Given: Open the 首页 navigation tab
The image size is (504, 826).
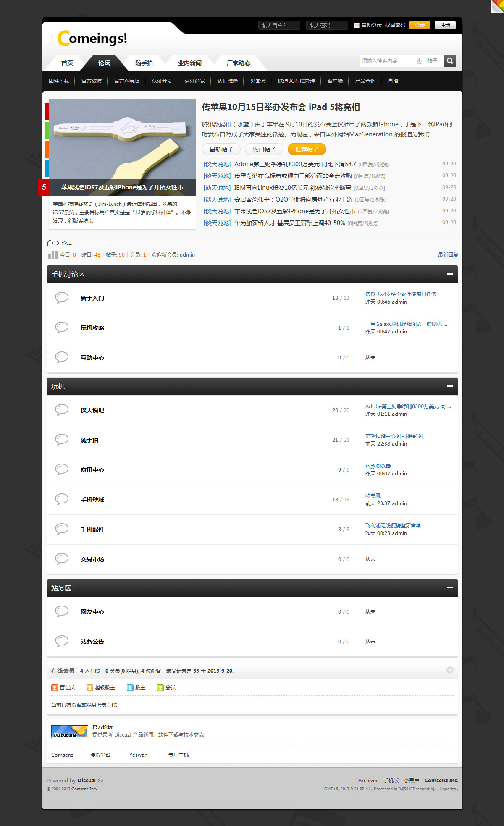Looking at the screenshot, I should pos(67,63).
